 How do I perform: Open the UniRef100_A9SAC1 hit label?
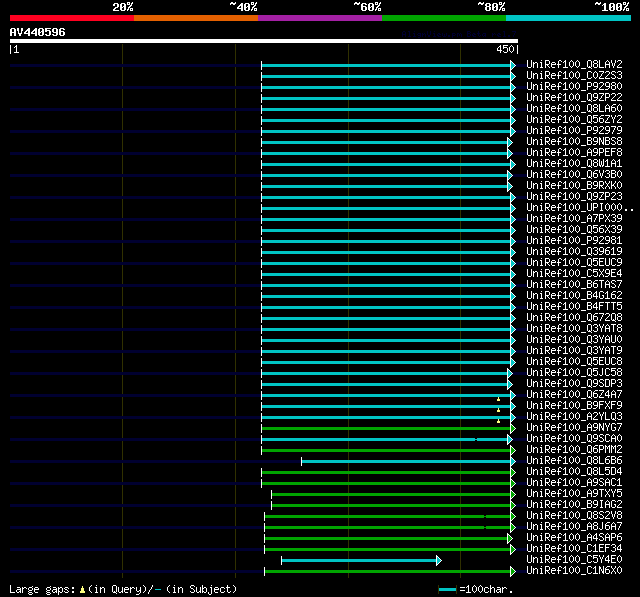(574, 483)
